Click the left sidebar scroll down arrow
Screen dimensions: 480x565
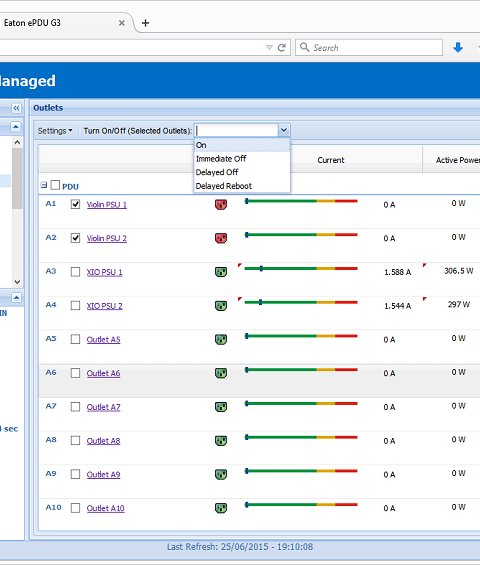point(17,282)
